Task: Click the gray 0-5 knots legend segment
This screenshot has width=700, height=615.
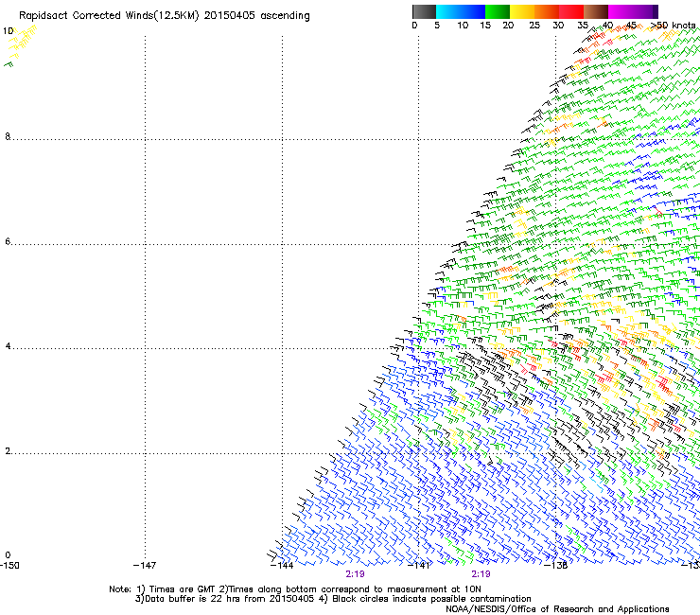Action: [x=424, y=11]
